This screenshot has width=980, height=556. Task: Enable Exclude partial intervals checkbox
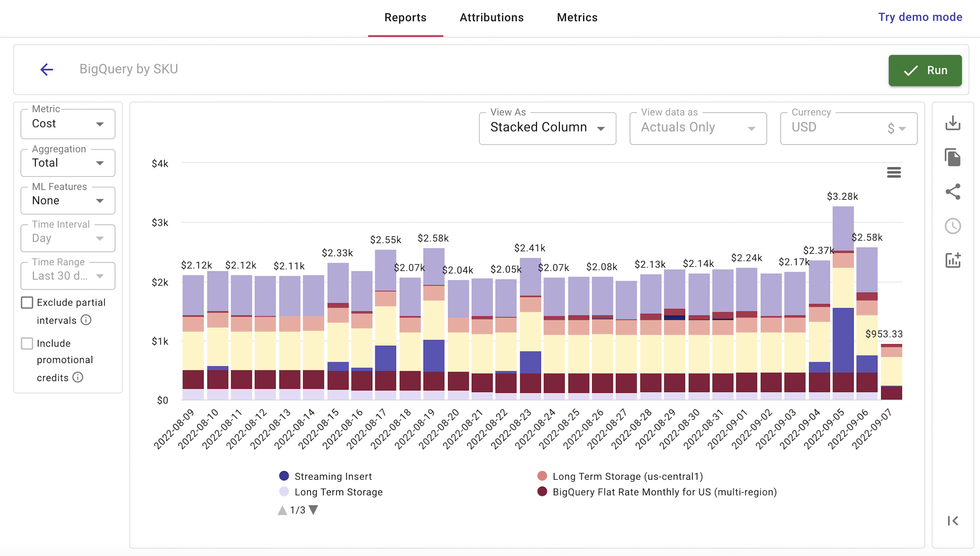click(x=27, y=303)
